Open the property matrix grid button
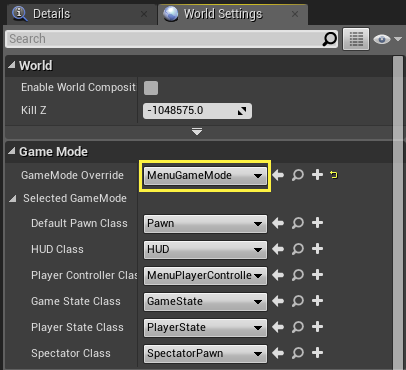 (x=356, y=39)
